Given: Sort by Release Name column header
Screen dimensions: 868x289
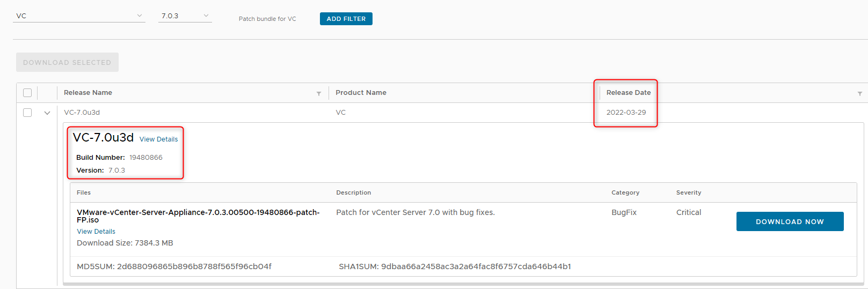Looking at the screenshot, I should tap(88, 93).
